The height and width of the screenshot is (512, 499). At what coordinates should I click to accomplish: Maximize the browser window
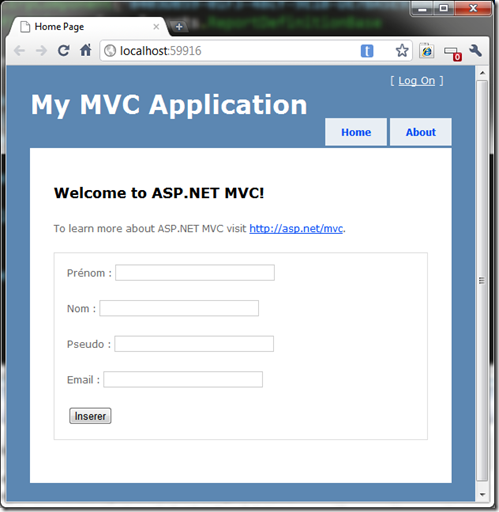(x=444, y=8)
